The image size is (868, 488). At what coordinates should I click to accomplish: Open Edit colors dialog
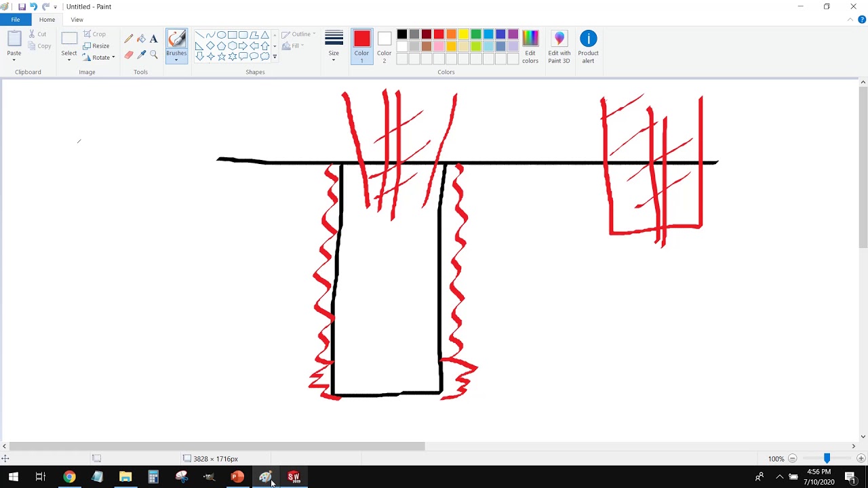530,47
